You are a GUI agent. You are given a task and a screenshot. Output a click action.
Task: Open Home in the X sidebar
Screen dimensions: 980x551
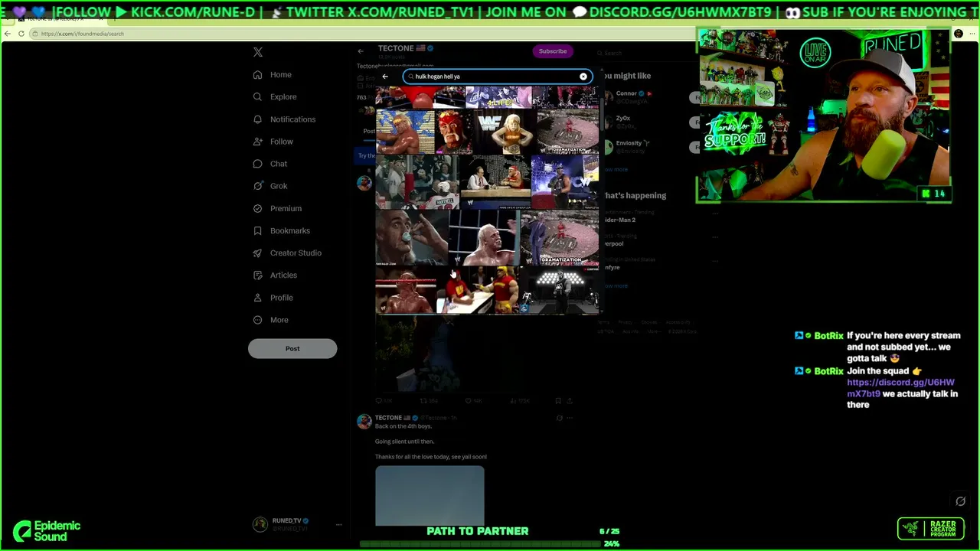[x=273, y=75]
